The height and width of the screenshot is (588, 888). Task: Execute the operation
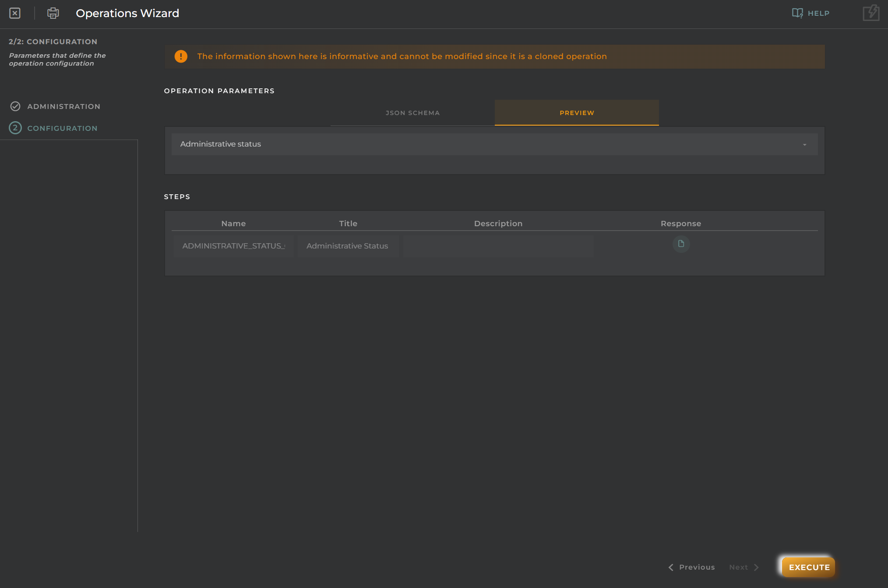[809, 567]
